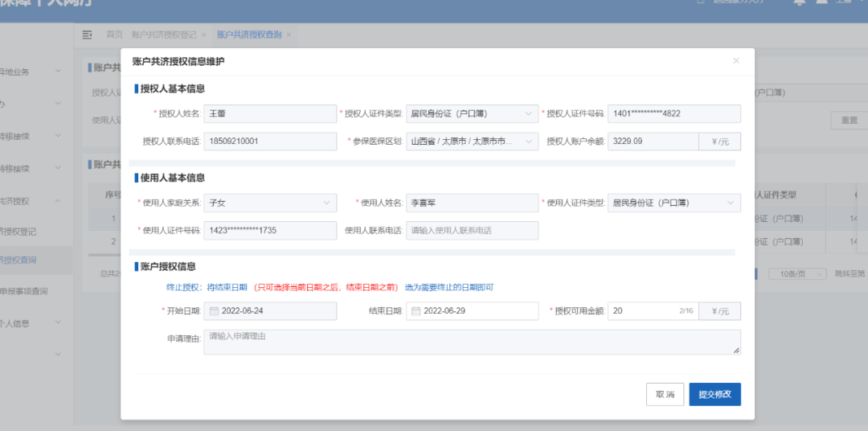
Task: Open the 参保医保区划 dropdown
Action: click(x=471, y=142)
